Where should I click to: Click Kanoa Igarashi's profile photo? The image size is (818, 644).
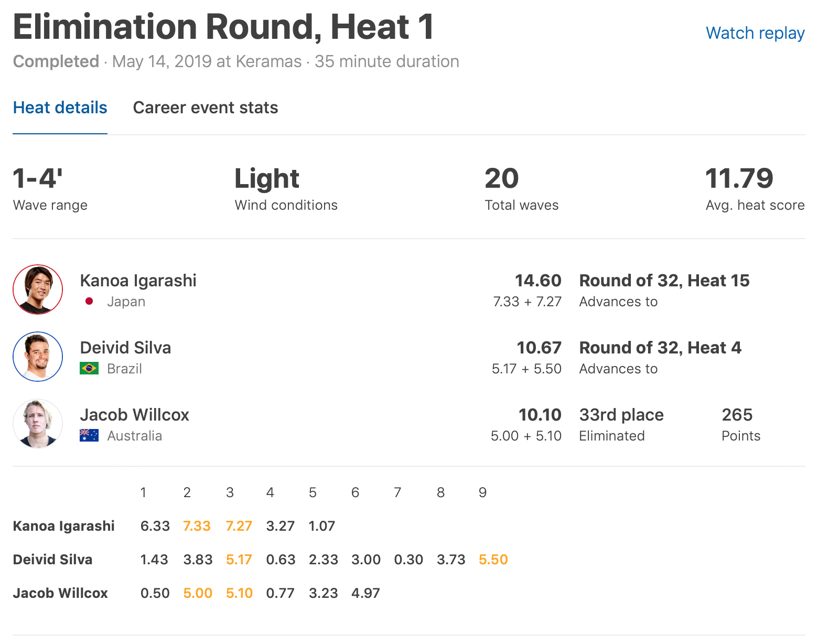[x=38, y=289]
